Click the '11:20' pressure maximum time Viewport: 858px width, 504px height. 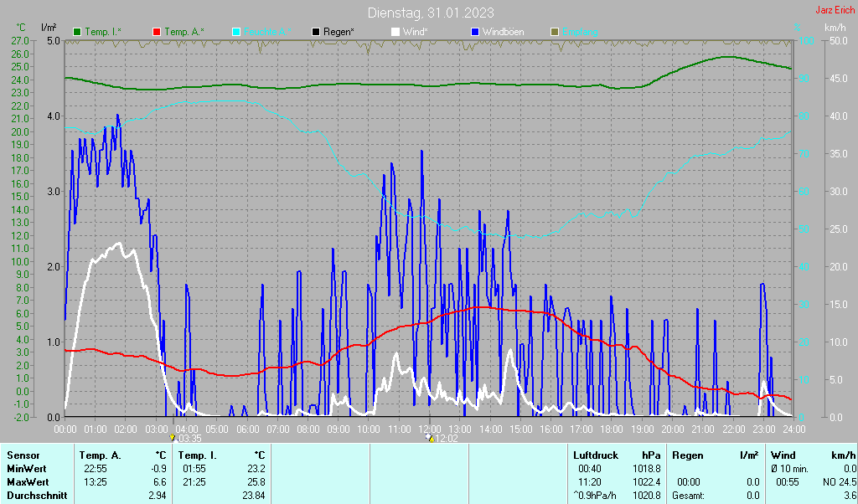[590, 483]
